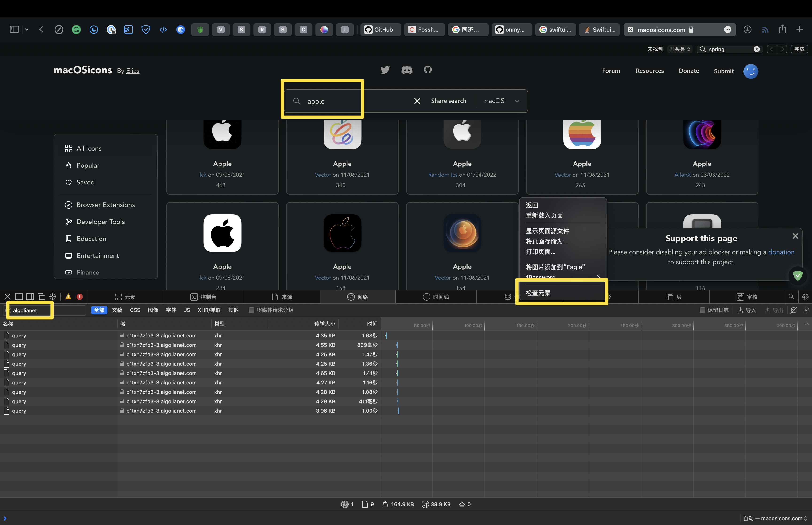Open the donation link in banner
This screenshot has height=525, width=812.
(x=781, y=252)
